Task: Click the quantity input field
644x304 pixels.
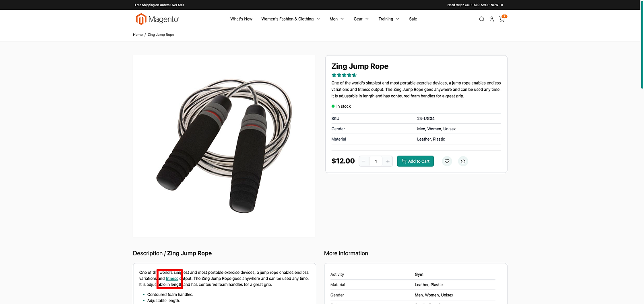Action: 376,161
